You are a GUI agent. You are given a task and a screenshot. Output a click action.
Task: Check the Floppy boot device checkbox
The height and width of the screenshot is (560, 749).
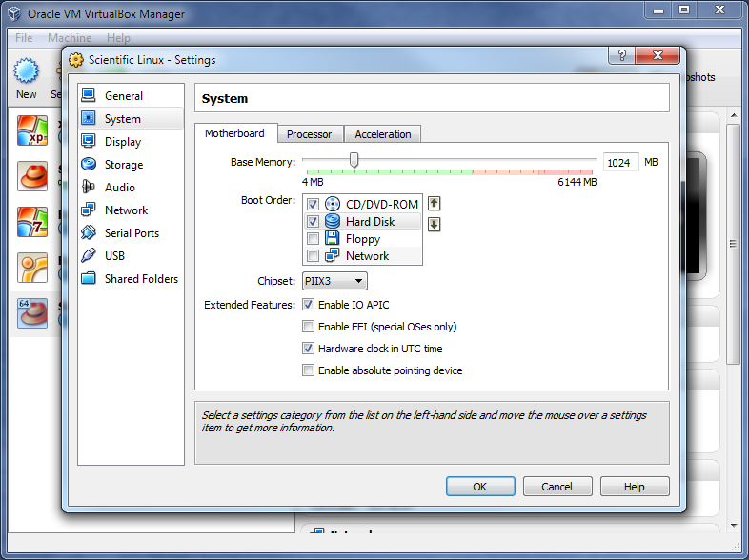(313, 239)
